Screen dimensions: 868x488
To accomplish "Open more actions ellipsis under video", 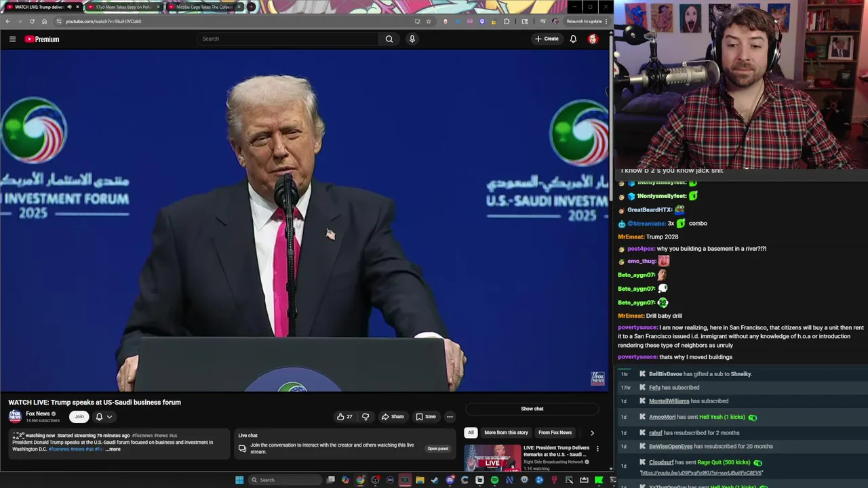I will [450, 417].
